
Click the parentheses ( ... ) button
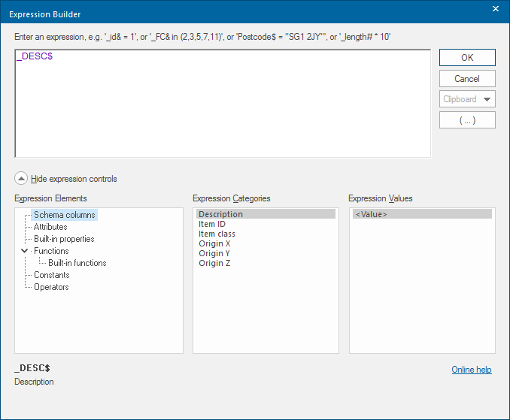[467, 120]
